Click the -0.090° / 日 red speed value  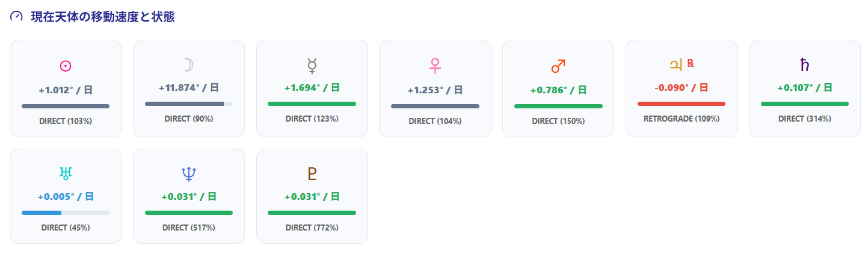click(681, 88)
